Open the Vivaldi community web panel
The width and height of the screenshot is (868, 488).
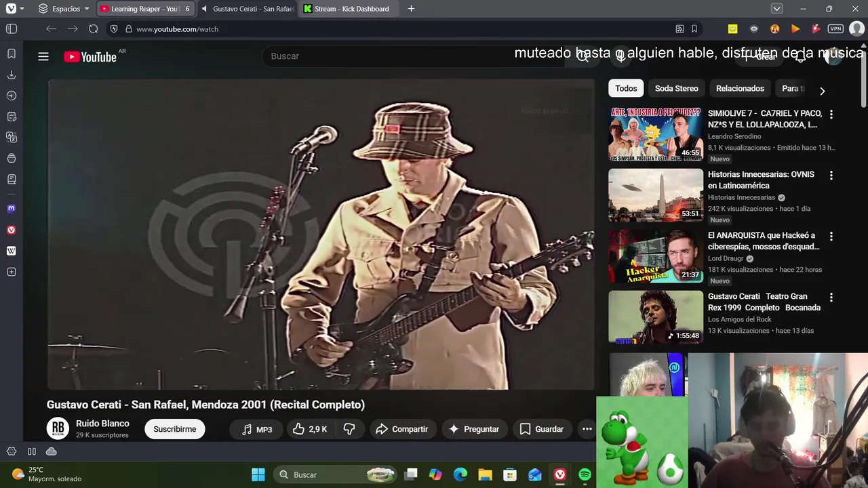[x=12, y=230]
